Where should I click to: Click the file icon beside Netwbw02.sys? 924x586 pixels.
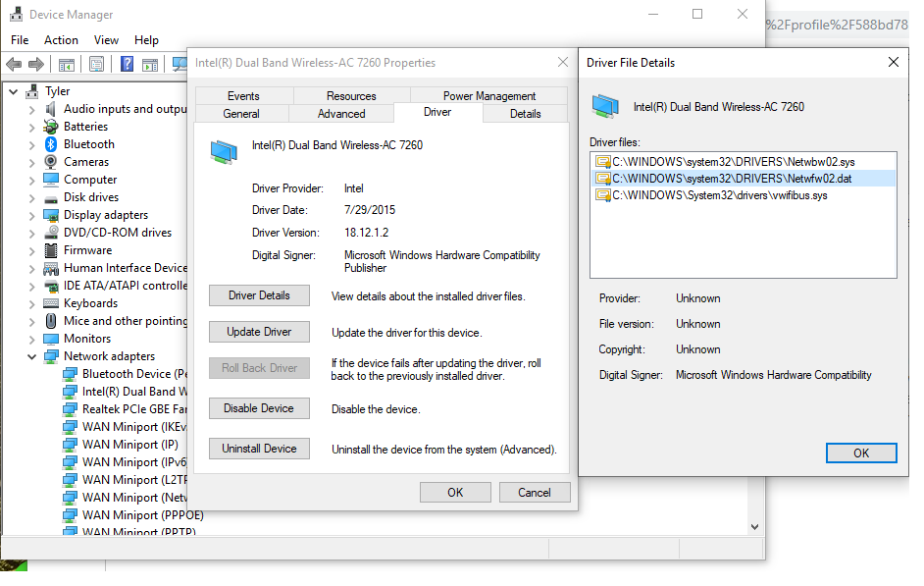click(603, 162)
